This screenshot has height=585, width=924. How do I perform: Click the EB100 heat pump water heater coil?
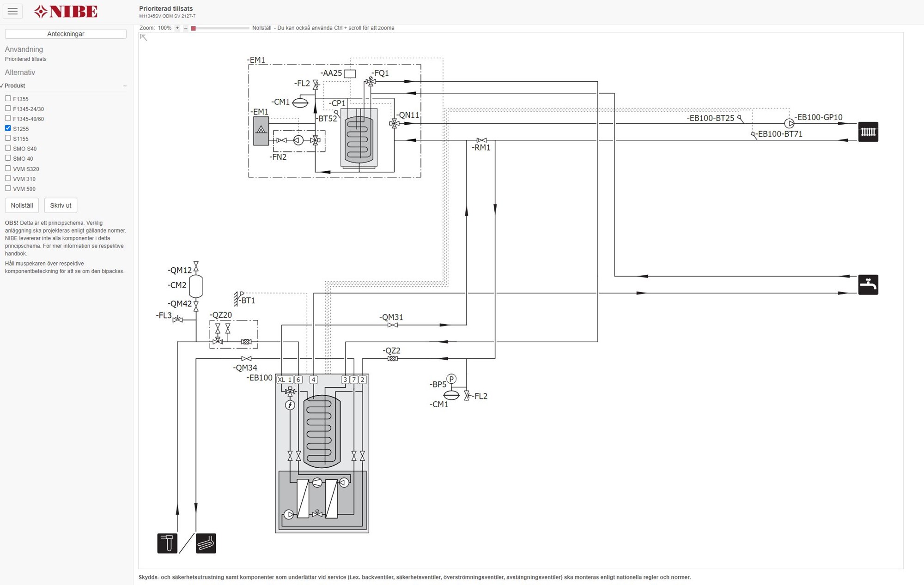click(x=322, y=431)
